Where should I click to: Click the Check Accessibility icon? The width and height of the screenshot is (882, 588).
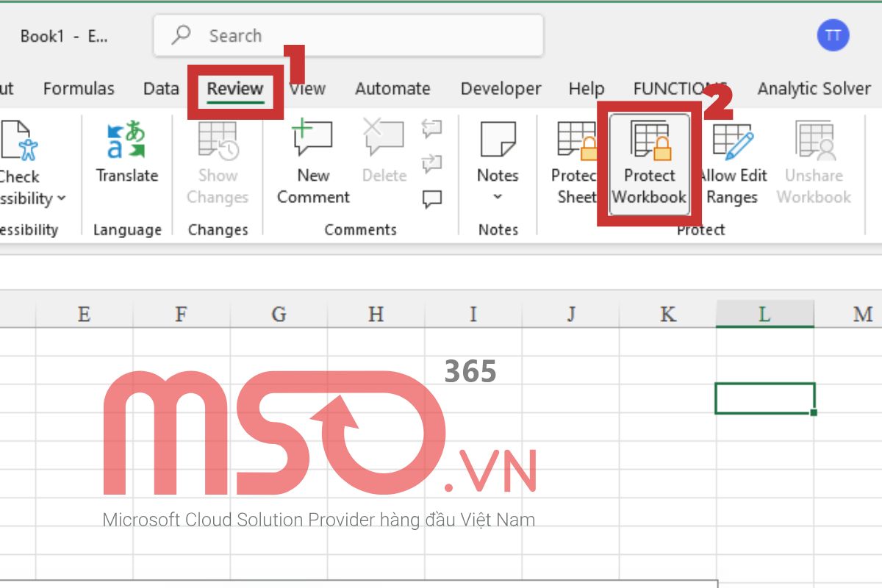coord(18,142)
